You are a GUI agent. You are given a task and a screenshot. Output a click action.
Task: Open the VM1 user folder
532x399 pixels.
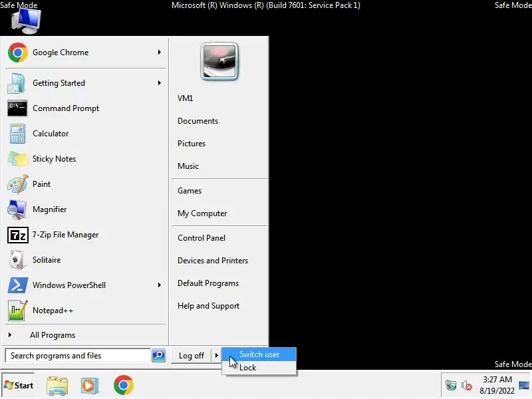pyautogui.click(x=186, y=98)
